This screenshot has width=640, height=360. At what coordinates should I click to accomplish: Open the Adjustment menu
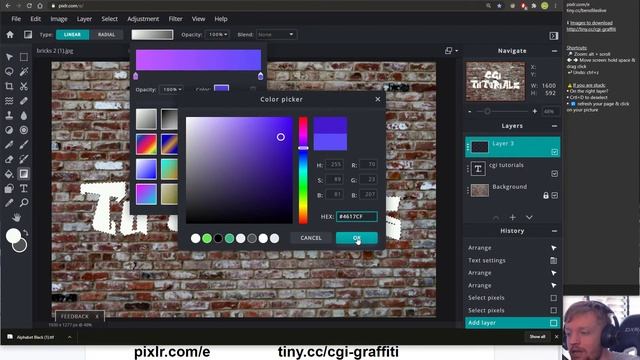(x=143, y=19)
